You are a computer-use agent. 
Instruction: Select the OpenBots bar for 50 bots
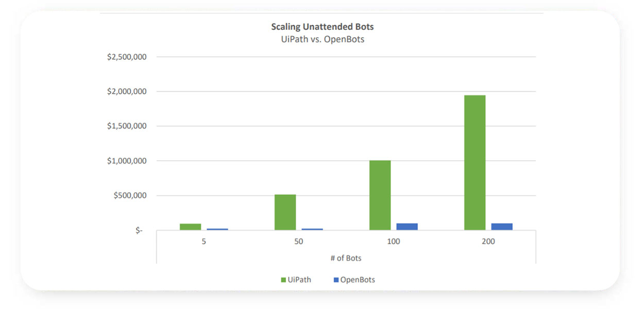[x=312, y=229]
